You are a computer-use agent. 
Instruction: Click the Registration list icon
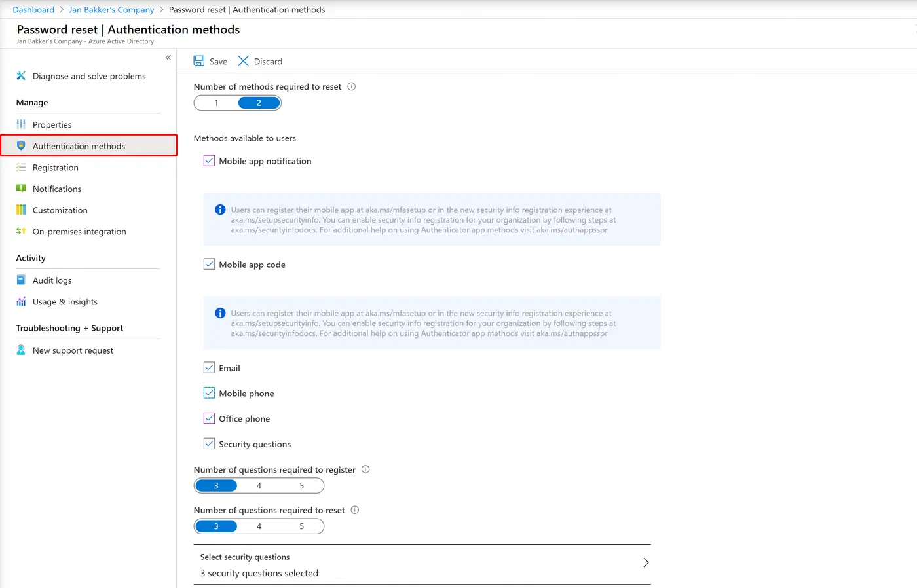click(x=21, y=168)
